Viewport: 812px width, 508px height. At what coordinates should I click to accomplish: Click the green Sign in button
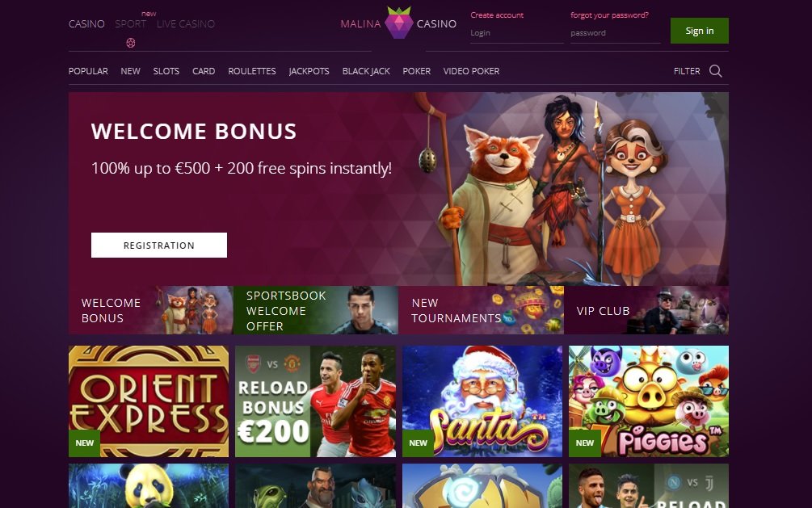[699, 31]
